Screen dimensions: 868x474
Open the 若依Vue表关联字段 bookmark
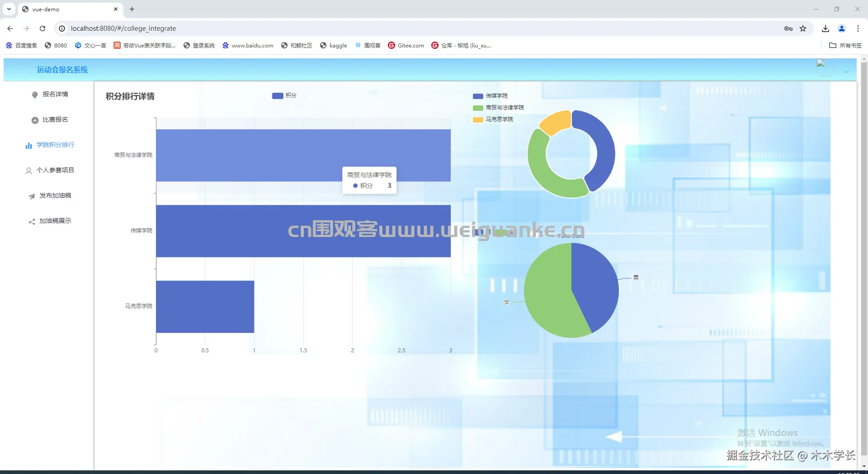pyautogui.click(x=145, y=45)
